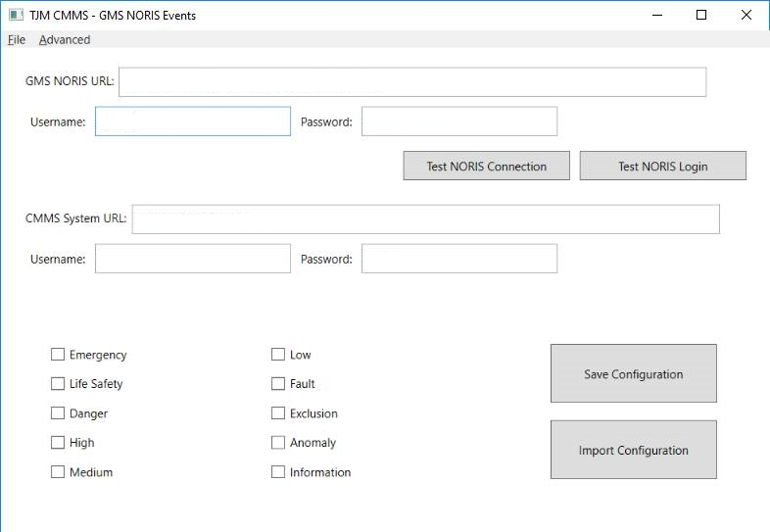
Task: Click the Import Configuration button
Action: 633,450
